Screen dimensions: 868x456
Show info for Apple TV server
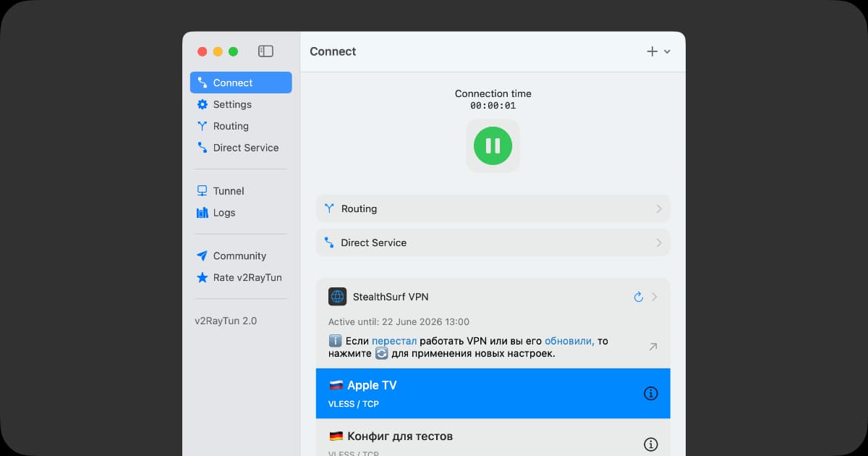(650, 394)
